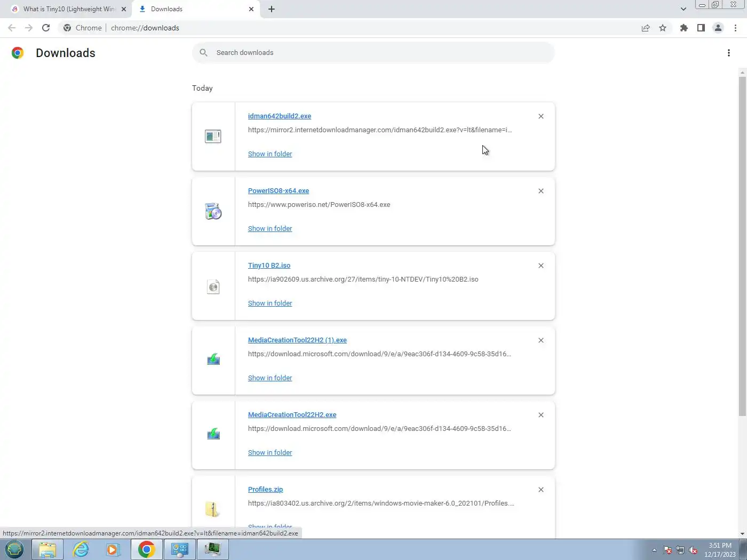747x560 pixels.
Task: Click the muted volume tray icon
Action: [693, 550]
